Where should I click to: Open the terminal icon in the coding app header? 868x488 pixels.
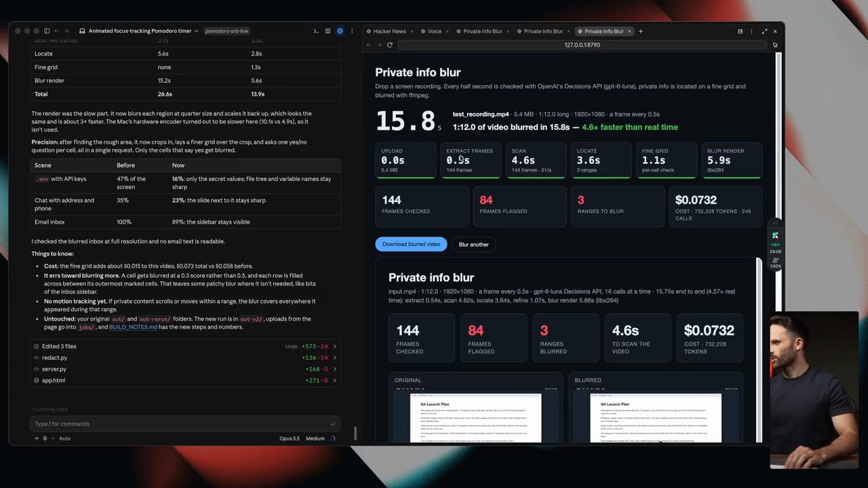pos(316,31)
